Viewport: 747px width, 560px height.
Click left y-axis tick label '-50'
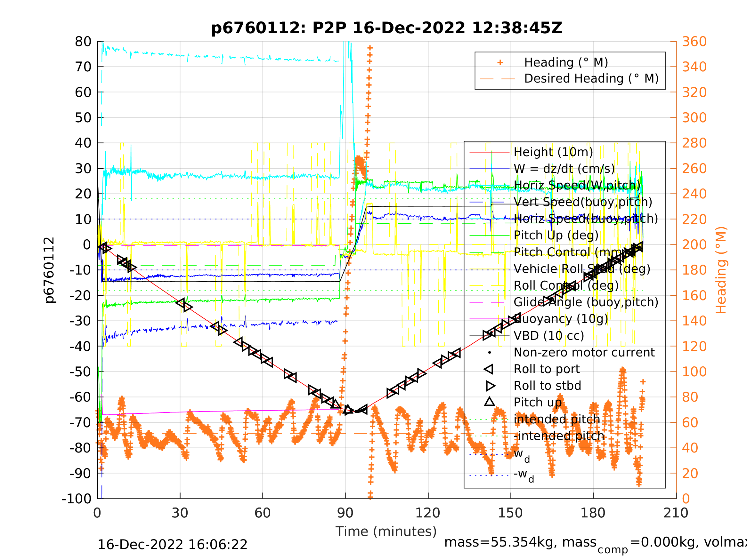point(81,372)
